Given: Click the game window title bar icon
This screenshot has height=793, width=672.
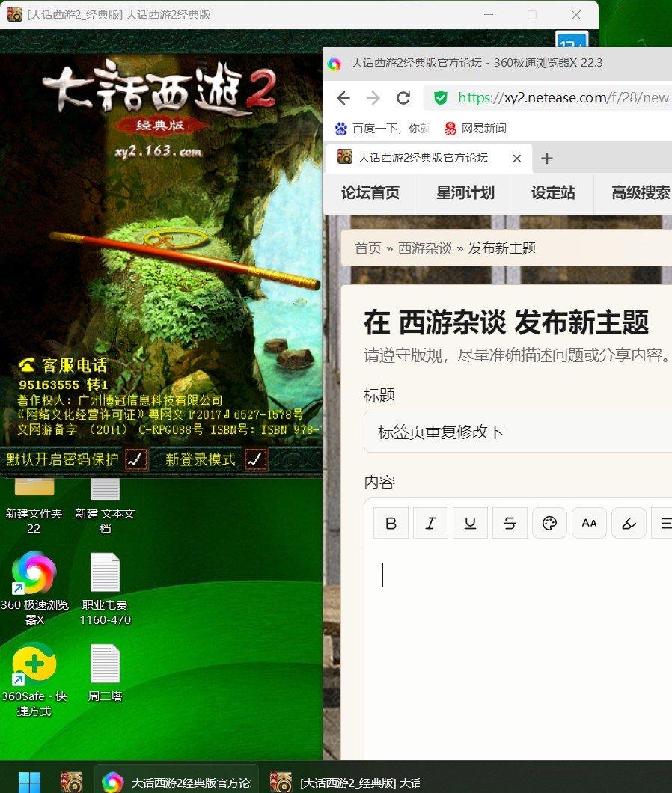Looking at the screenshot, I should pyautogui.click(x=15, y=15).
